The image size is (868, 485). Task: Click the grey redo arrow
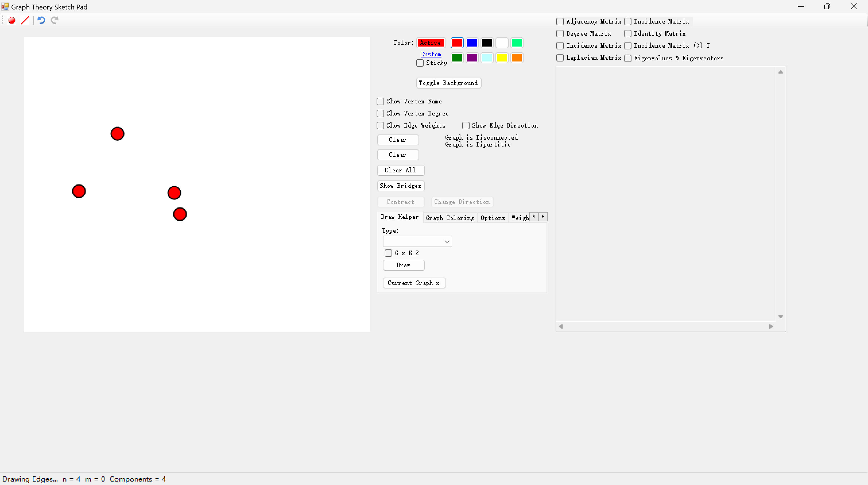(x=55, y=21)
